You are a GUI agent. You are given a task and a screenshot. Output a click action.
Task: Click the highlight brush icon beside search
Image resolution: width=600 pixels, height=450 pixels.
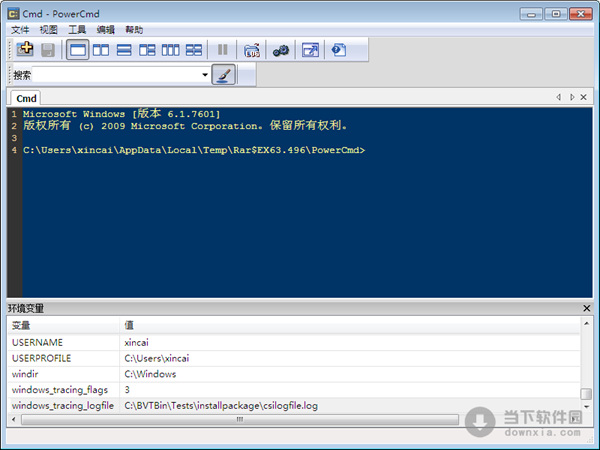click(x=223, y=74)
